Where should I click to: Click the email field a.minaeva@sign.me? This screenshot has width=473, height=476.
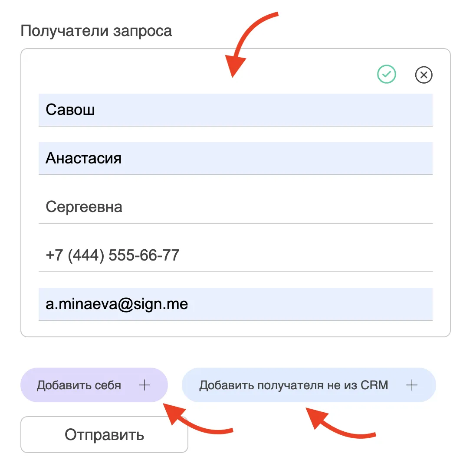[x=236, y=304]
